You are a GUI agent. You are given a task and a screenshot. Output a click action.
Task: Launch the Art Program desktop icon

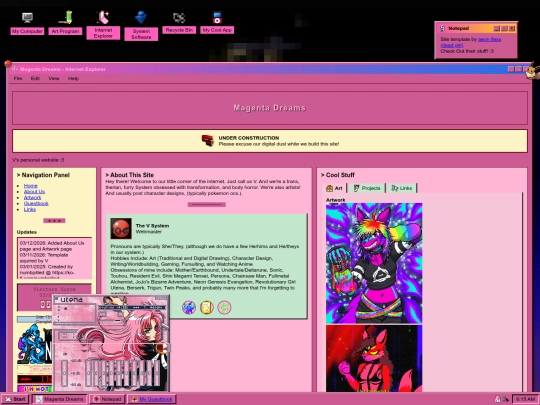pyautogui.click(x=65, y=23)
